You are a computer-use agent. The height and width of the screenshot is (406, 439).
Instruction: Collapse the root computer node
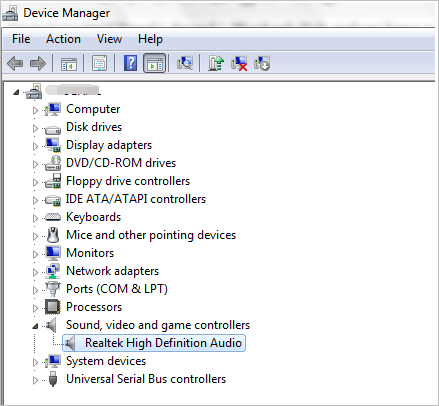[x=16, y=92]
